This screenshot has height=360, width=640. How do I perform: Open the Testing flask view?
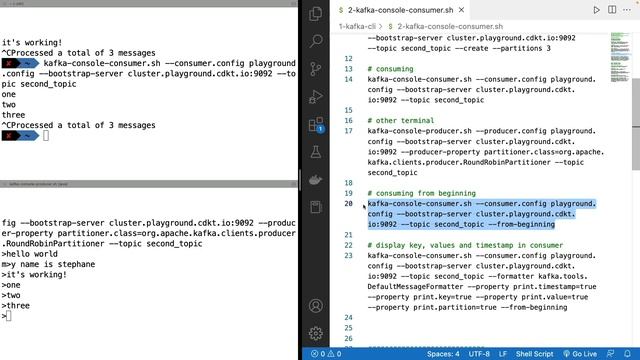coord(316,152)
